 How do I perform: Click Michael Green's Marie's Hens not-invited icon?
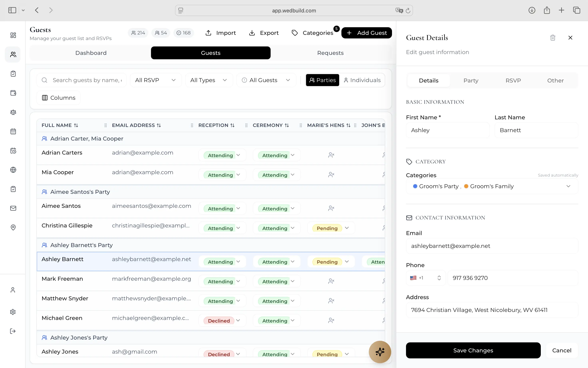coord(331,320)
